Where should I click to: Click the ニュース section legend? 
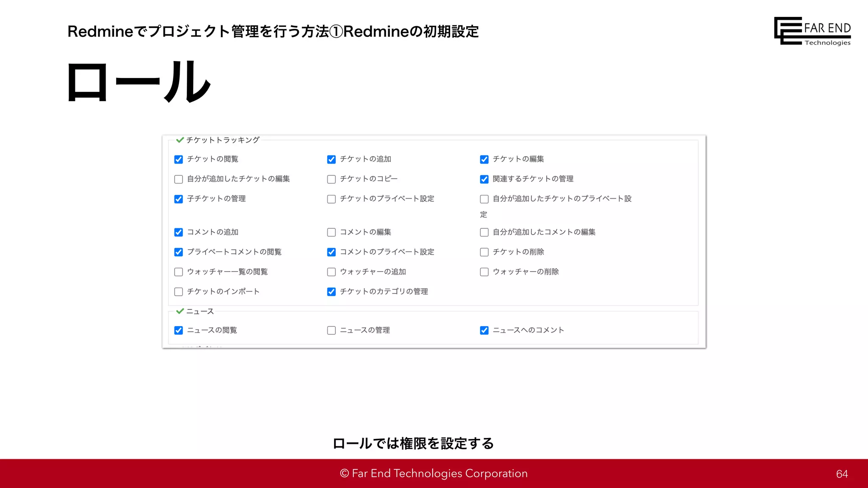point(200,311)
